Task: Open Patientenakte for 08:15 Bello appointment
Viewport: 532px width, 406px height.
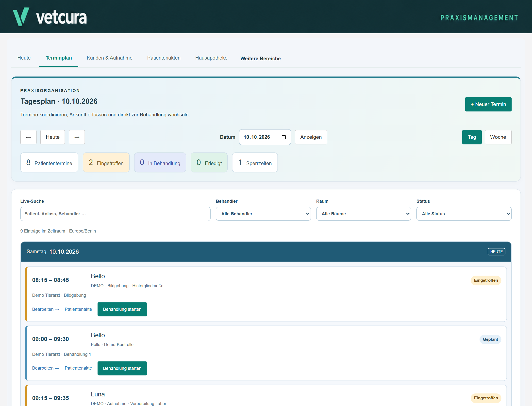Action: [x=78, y=309]
